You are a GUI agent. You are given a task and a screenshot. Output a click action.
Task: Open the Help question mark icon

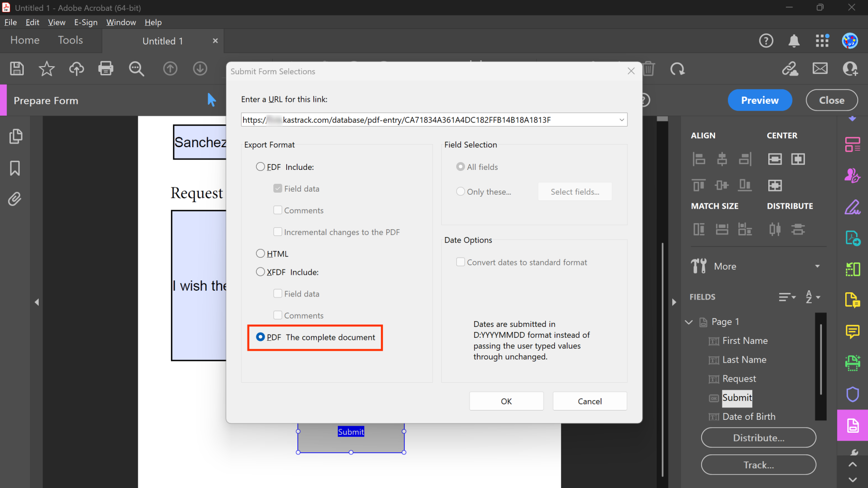tap(766, 41)
